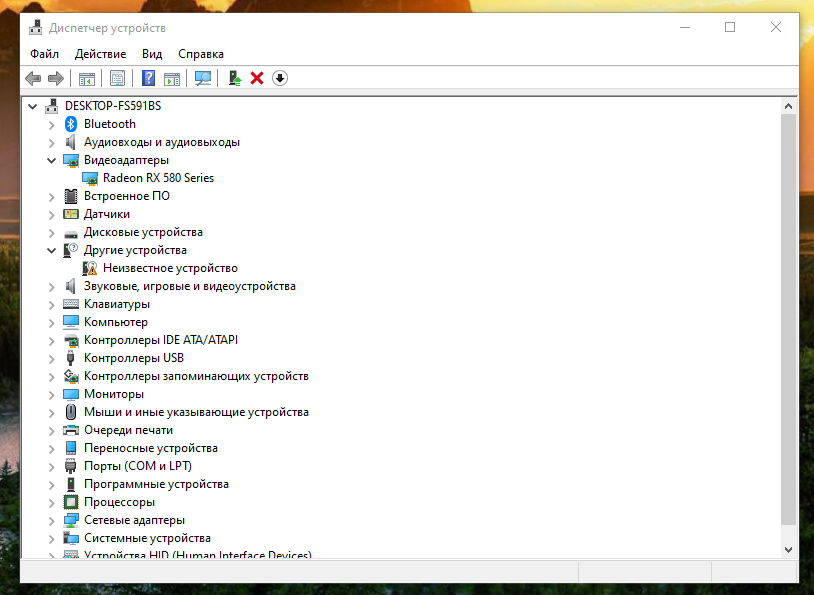Expand Системные устройства category
The image size is (814, 595).
point(51,538)
